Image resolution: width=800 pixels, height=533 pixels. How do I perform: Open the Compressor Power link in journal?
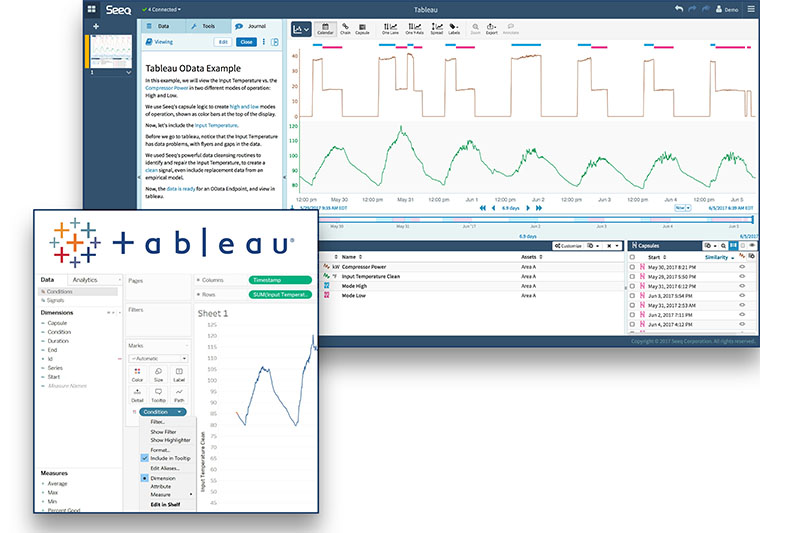pyautogui.click(x=167, y=88)
